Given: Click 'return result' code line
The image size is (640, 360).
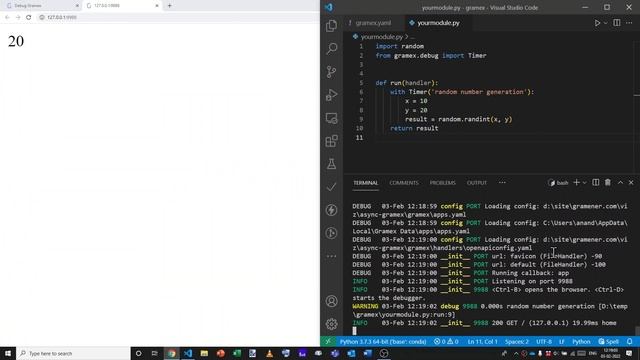Looking at the screenshot, I should pos(414,128).
